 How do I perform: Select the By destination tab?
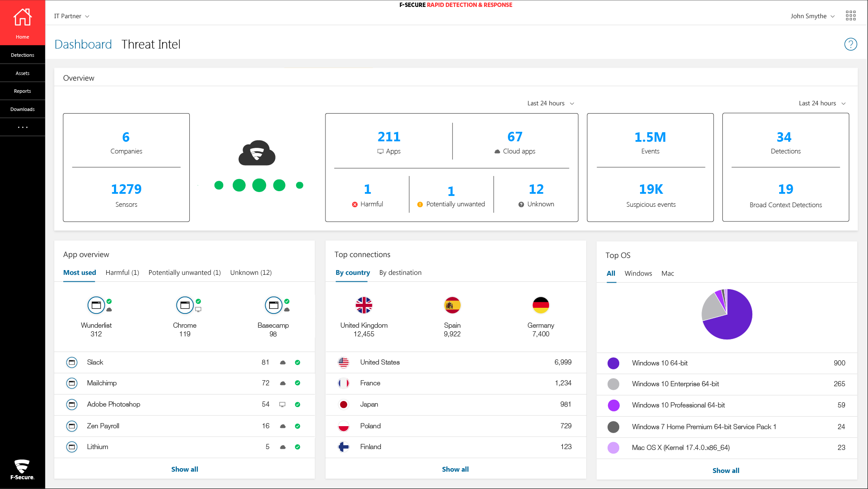(x=400, y=273)
